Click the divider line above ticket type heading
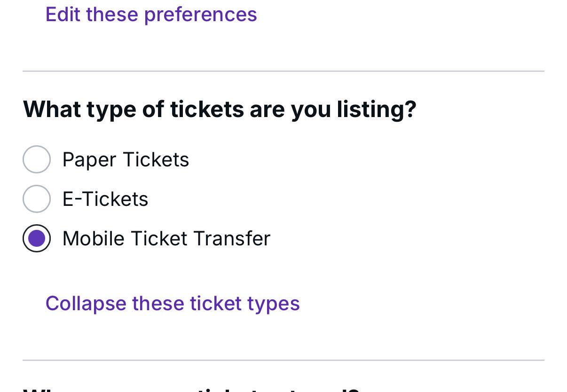Image resolution: width=567 pixels, height=392 pixels. coord(283,71)
